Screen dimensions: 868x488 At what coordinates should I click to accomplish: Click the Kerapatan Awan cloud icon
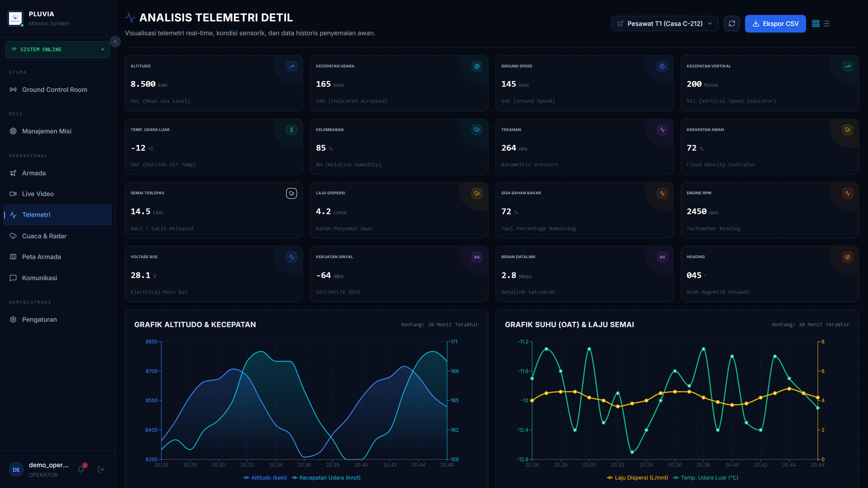848,130
